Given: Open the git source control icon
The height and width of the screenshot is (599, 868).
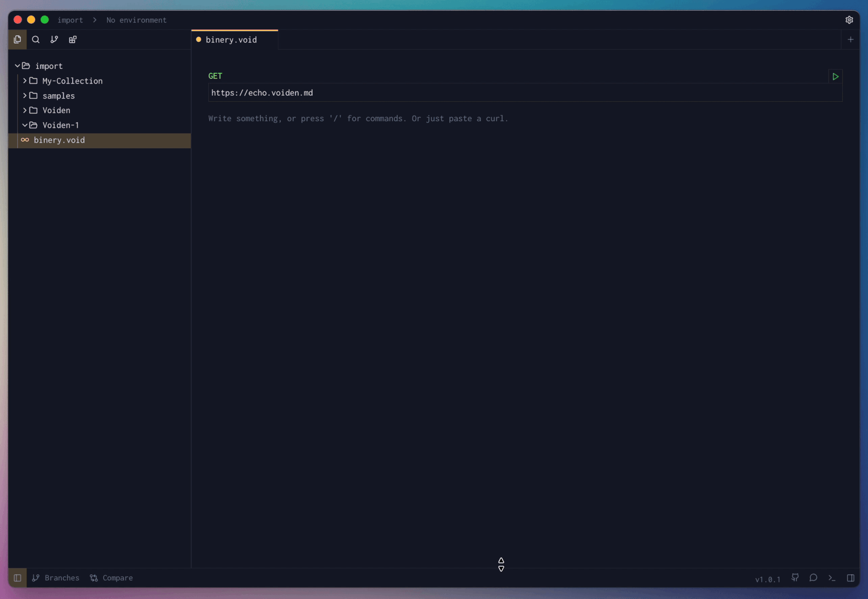Looking at the screenshot, I should click(54, 39).
